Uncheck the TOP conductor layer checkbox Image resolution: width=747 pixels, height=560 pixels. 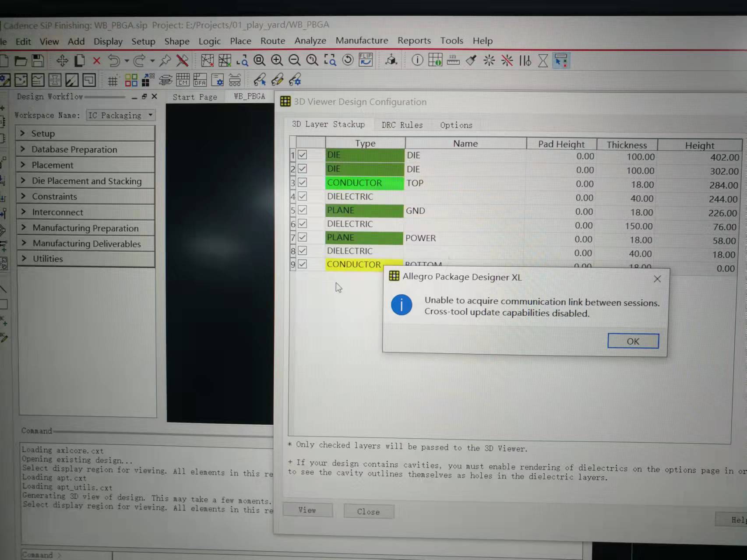(302, 182)
